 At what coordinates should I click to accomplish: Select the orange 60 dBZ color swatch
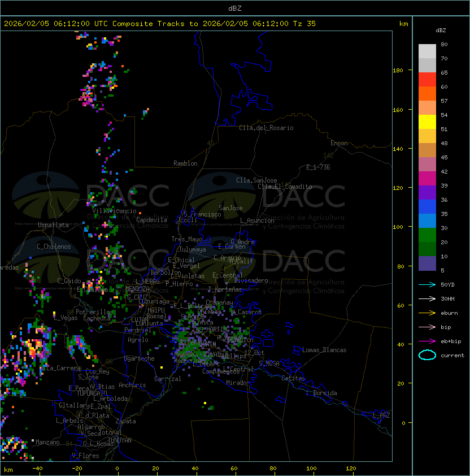click(x=427, y=94)
